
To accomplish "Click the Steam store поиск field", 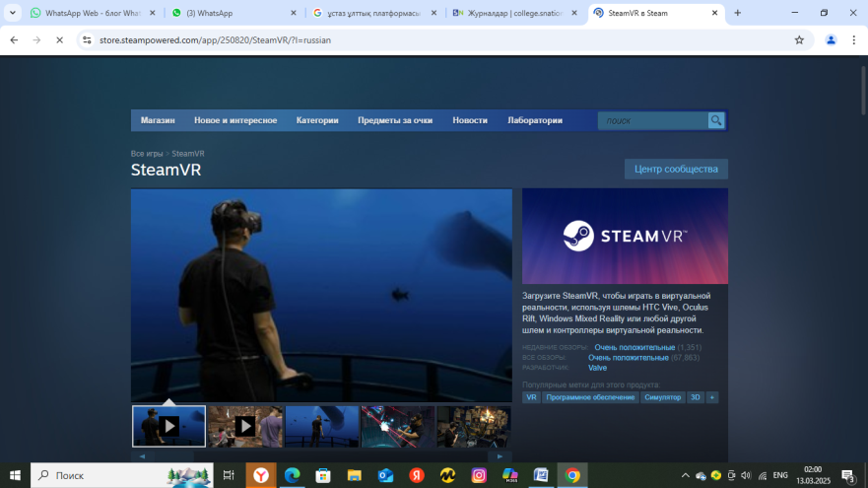I will tap(653, 120).
